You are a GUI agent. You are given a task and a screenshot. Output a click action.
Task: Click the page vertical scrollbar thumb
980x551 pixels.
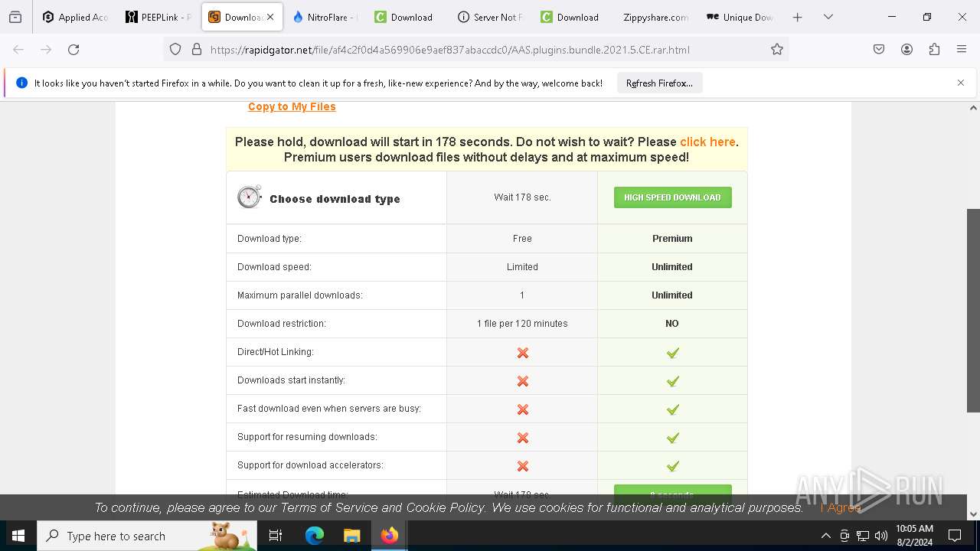973,310
